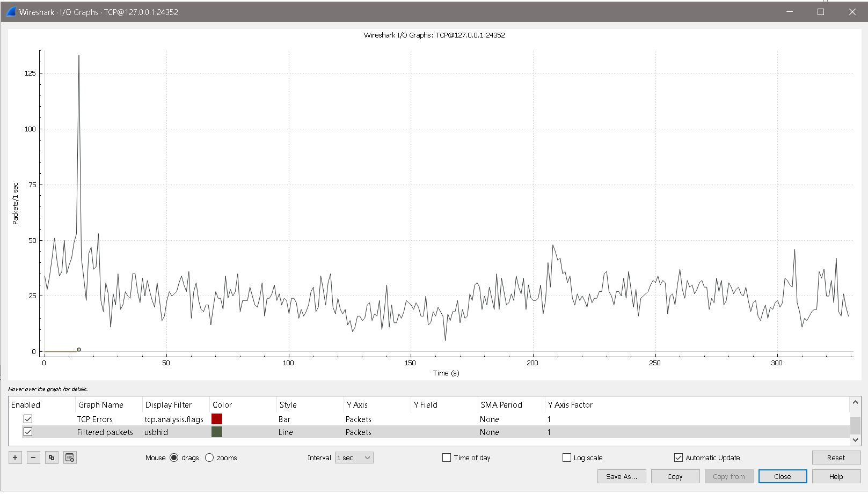Viewport: 868px width, 494px height.
Task: Click the Packets Y Axis cell for Filtered packets
Action: click(359, 432)
